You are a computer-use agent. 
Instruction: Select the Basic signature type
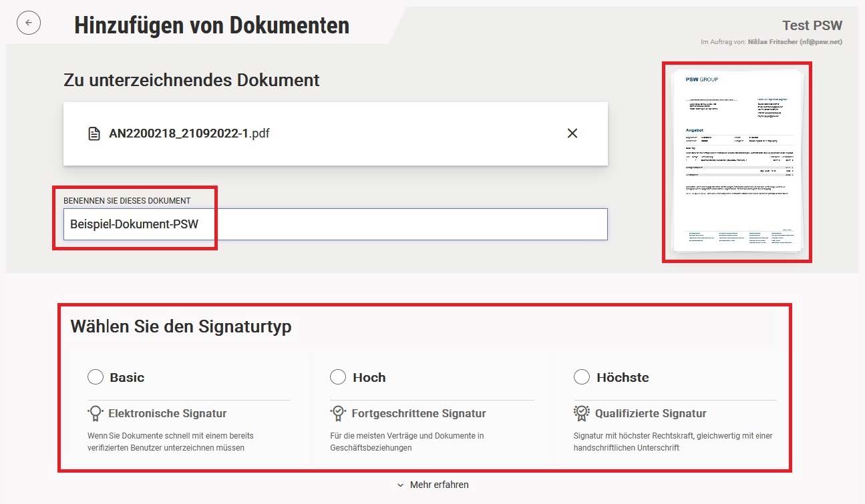[95, 376]
